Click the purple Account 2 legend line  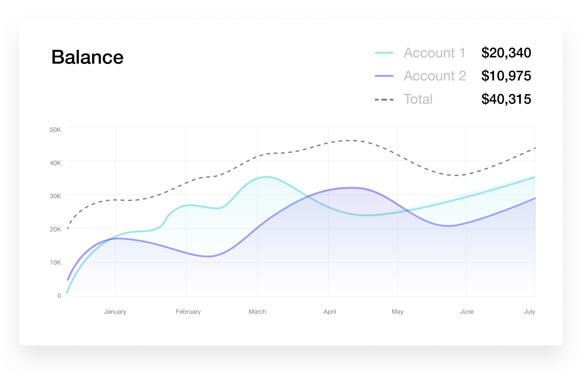(x=384, y=76)
